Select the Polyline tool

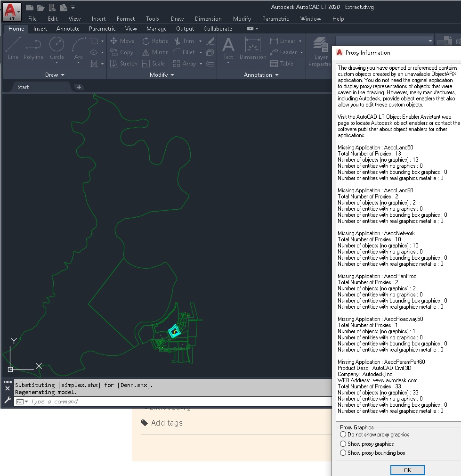click(x=33, y=49)
